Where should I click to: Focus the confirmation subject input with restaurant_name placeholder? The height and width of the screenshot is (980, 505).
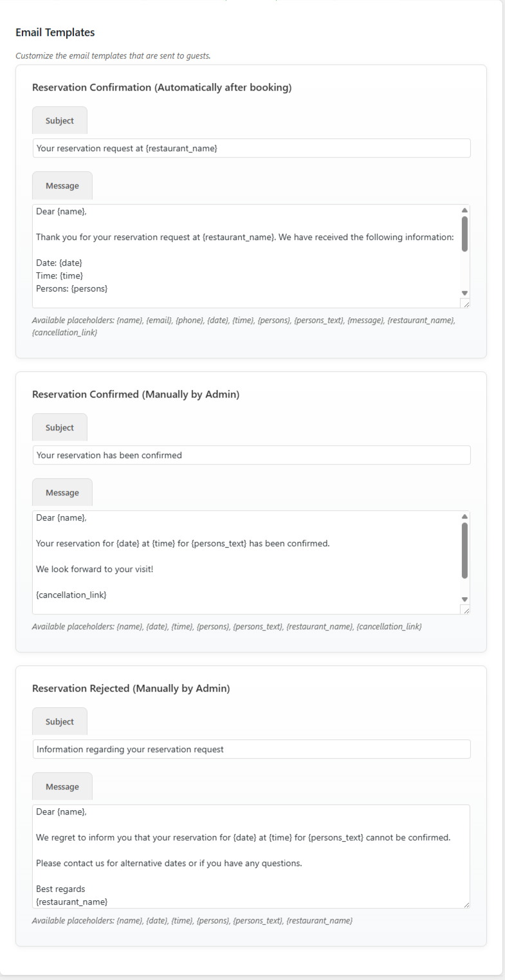coord(251,148)
